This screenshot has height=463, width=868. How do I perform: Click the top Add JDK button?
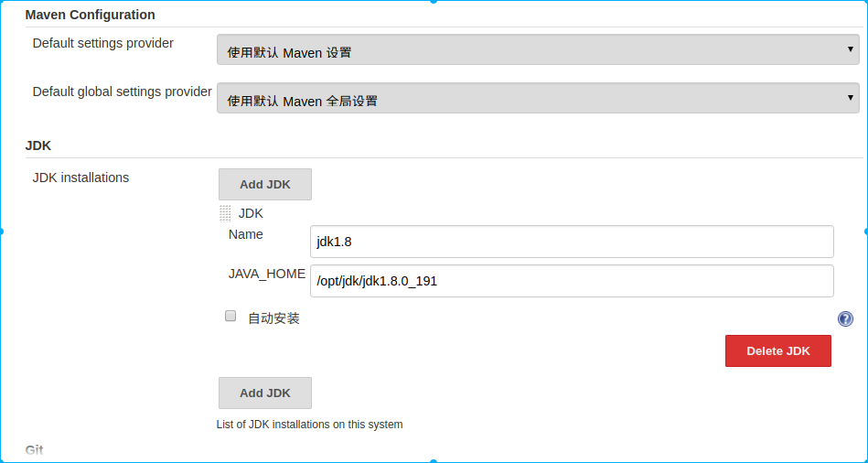[x=265, y=185]
